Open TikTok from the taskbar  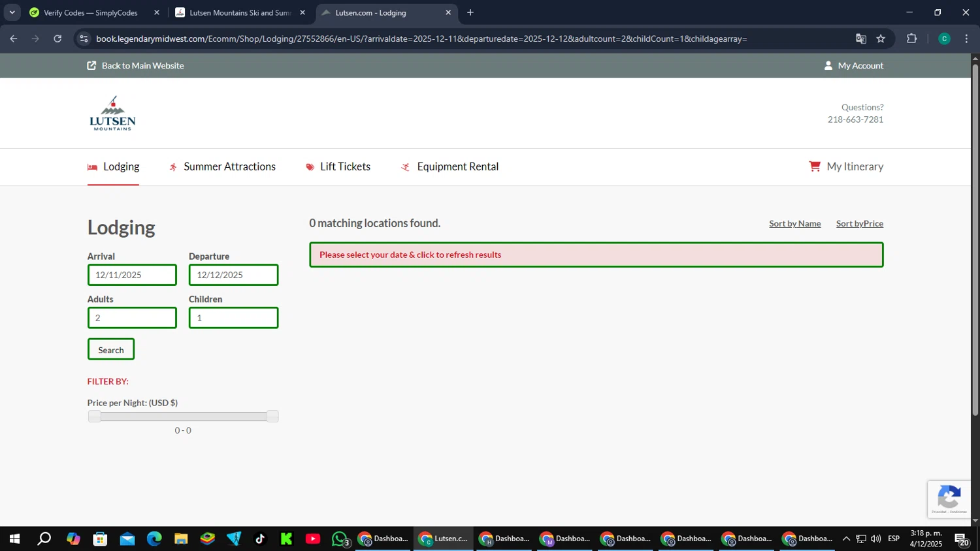tap(260, 539)
